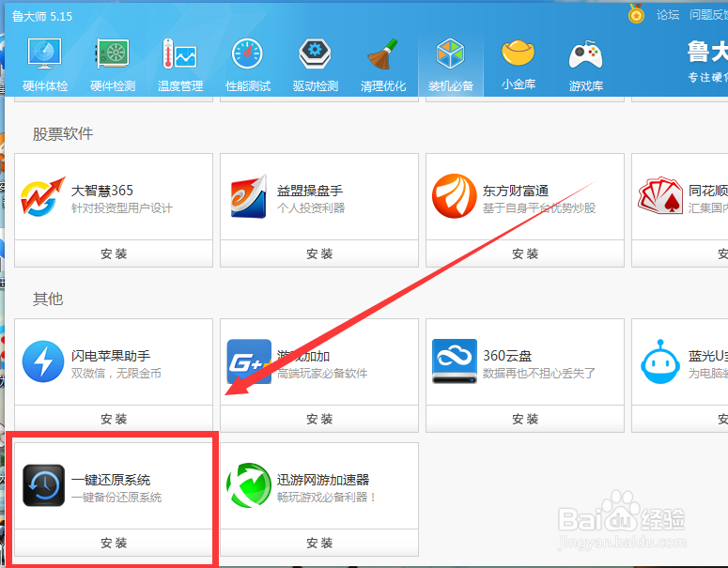Screen dimensions: 728x568
Task: Click description 双微信，无限金币
Action: 116,373
